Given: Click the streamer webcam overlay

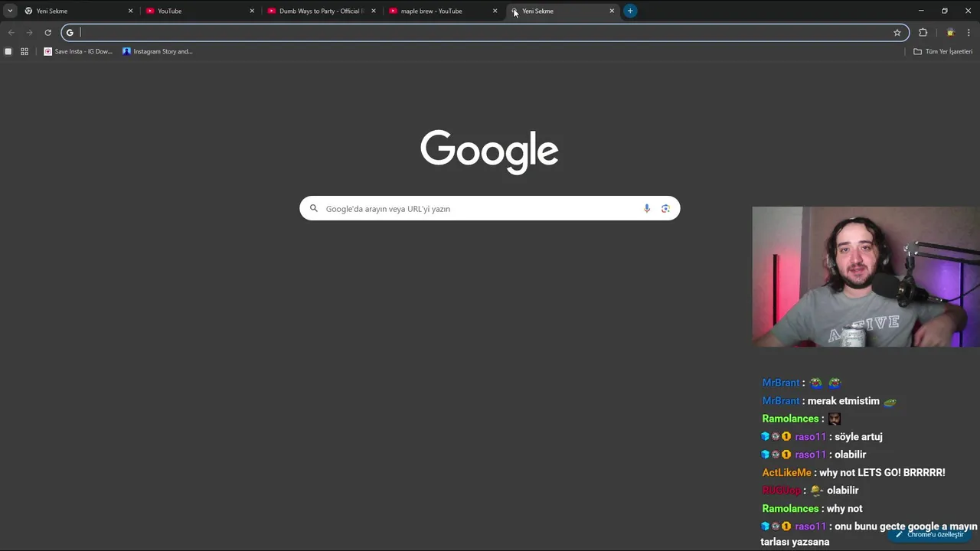Looking at the screenshot, I should pos(866,277).
